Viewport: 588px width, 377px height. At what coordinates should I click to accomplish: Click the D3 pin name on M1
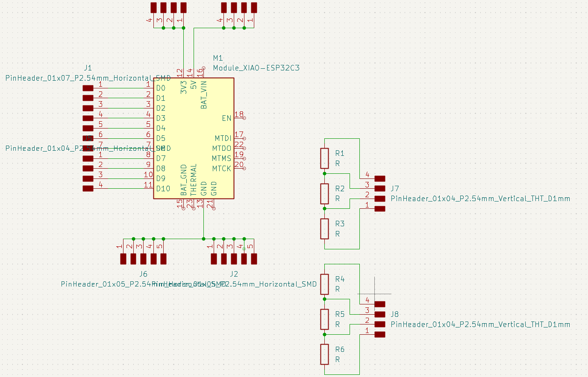[x=161, y=118]
